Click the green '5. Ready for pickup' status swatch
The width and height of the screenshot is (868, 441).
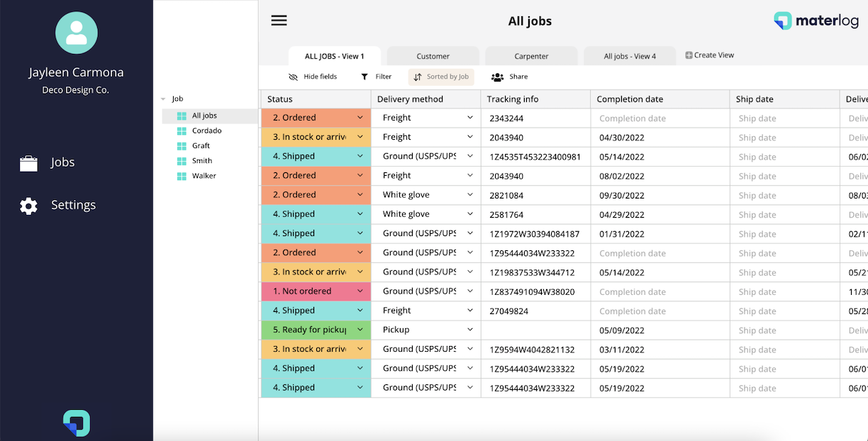316,329
